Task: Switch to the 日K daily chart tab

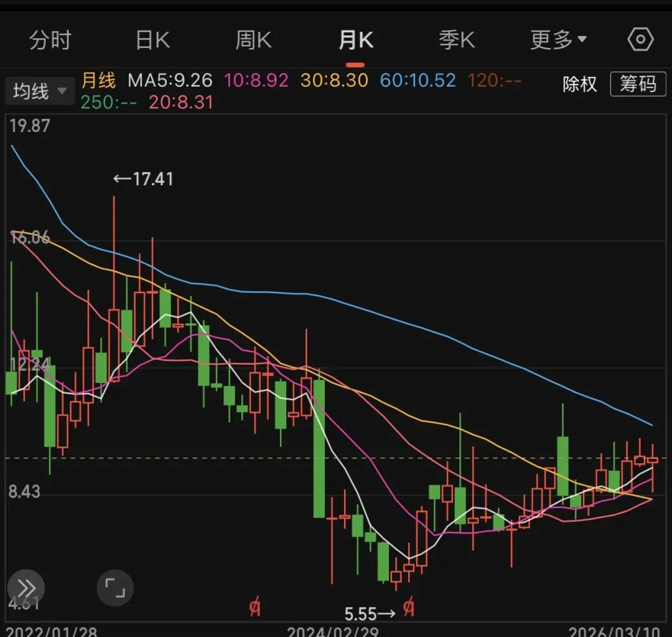Action: tap(152, 40)
